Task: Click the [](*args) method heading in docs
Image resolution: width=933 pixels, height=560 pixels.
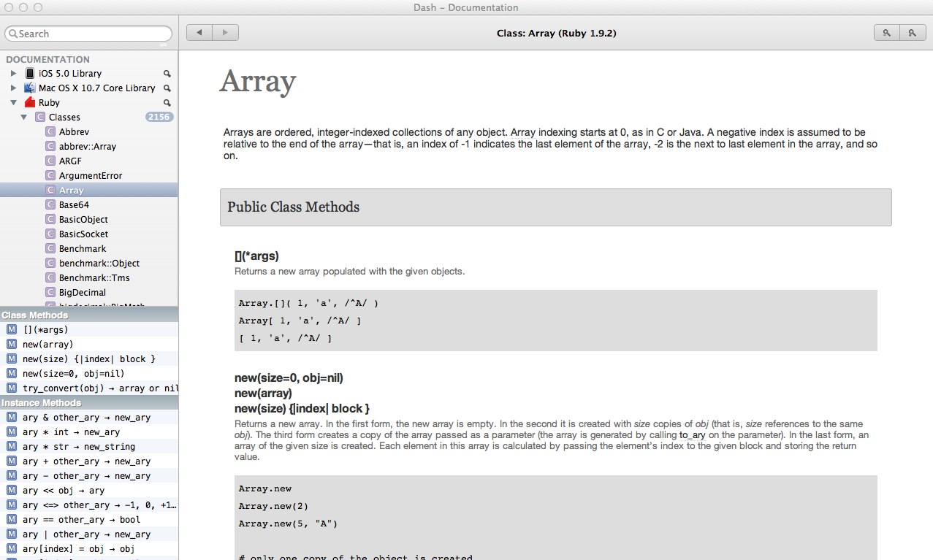Action: click(256, 256)
